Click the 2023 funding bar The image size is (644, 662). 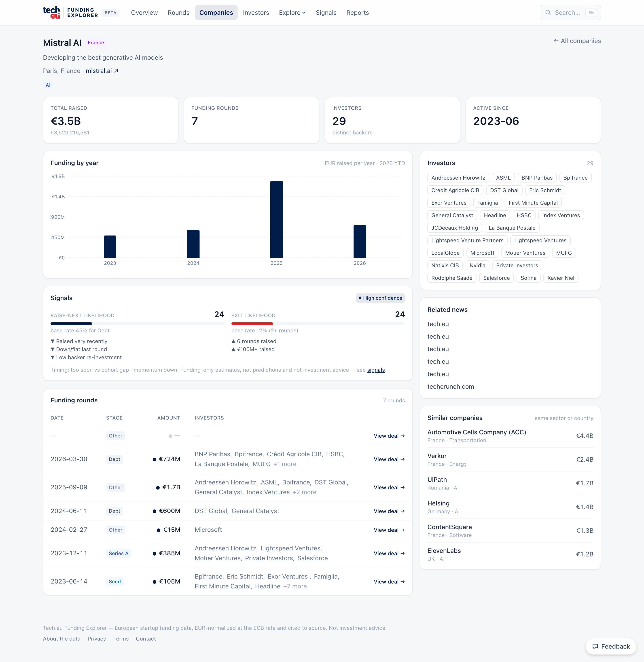click(x=110, y=246)
